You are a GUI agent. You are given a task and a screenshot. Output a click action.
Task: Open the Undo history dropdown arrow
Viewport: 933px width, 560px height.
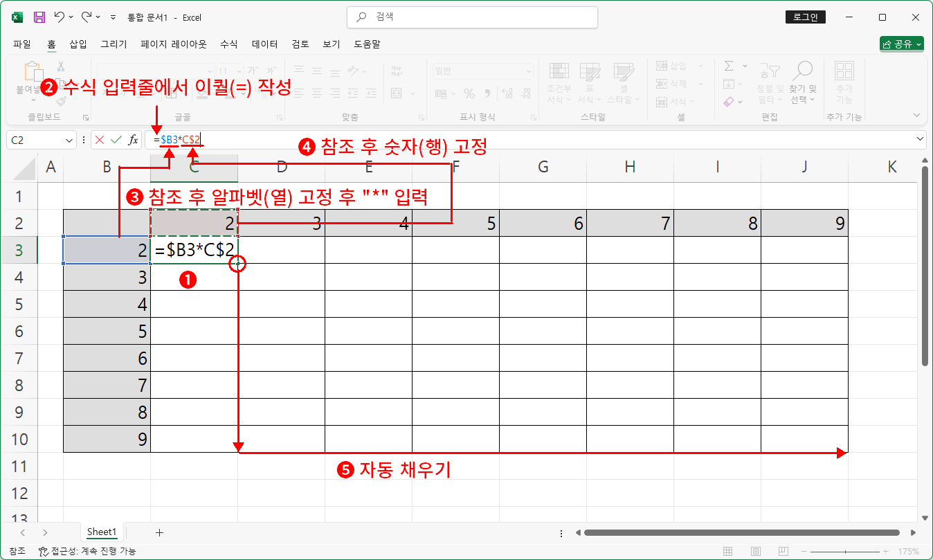pyautogui.click(x=71, y=17)
